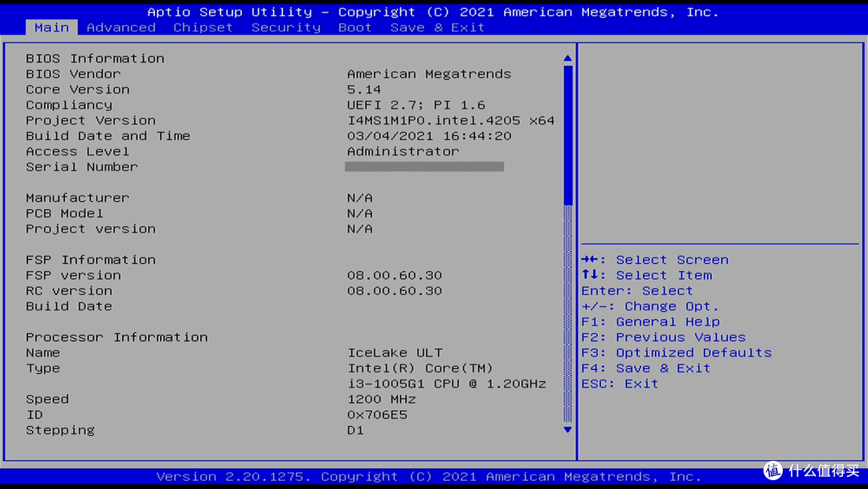868x489 pixels.
Task: Select the Boot tab
Action: click(355, 27)
